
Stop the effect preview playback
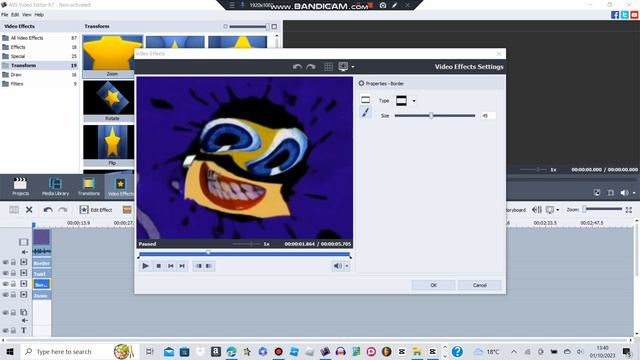tap(158, 266)
